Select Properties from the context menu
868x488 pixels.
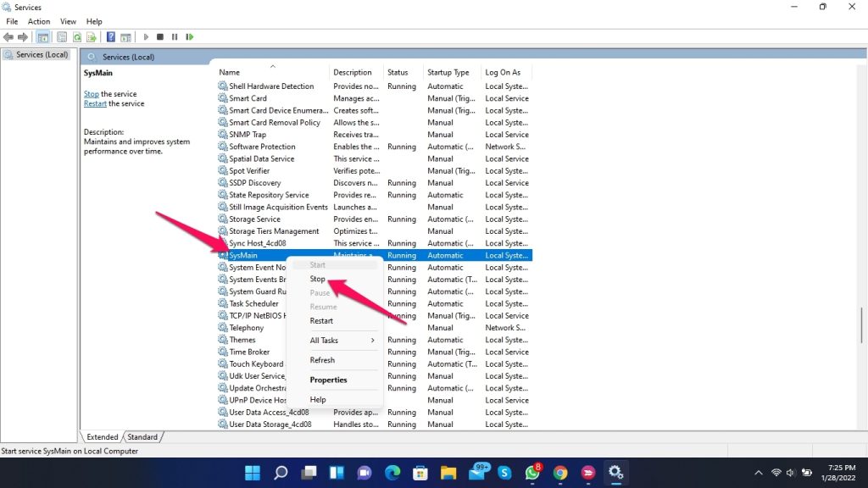[x=328, y=380]
